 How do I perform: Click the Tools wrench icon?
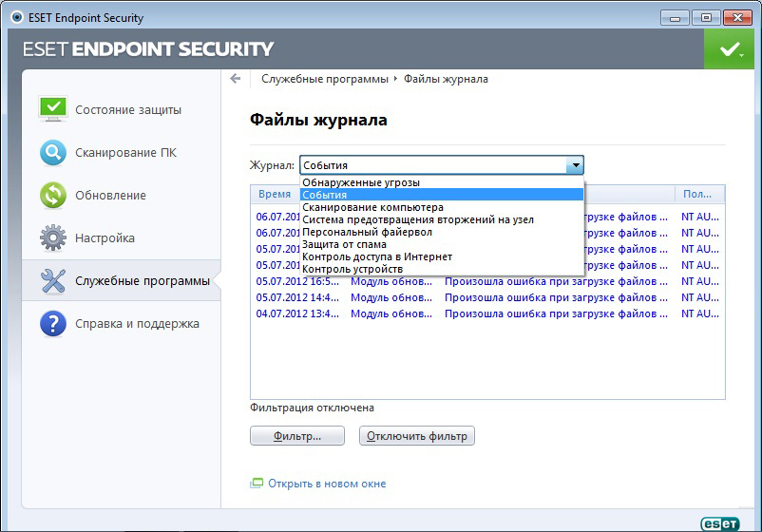pyautogui.click(x=52, y=280)
